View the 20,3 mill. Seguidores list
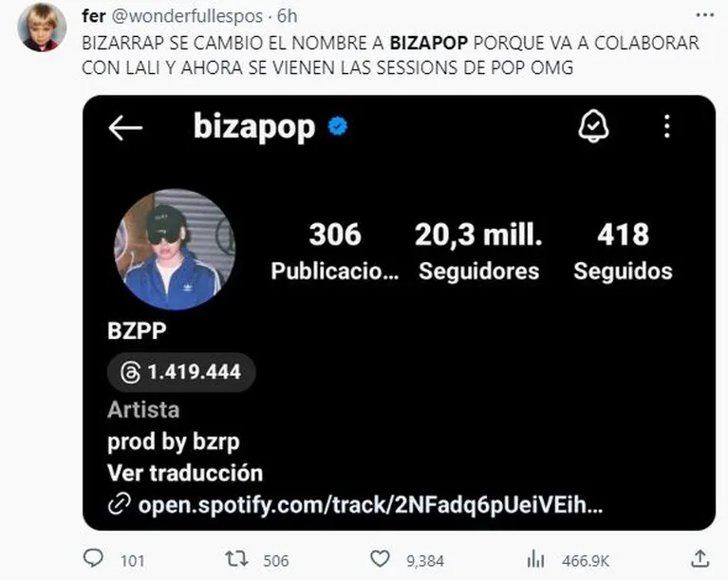 click(x=478, y=252)
